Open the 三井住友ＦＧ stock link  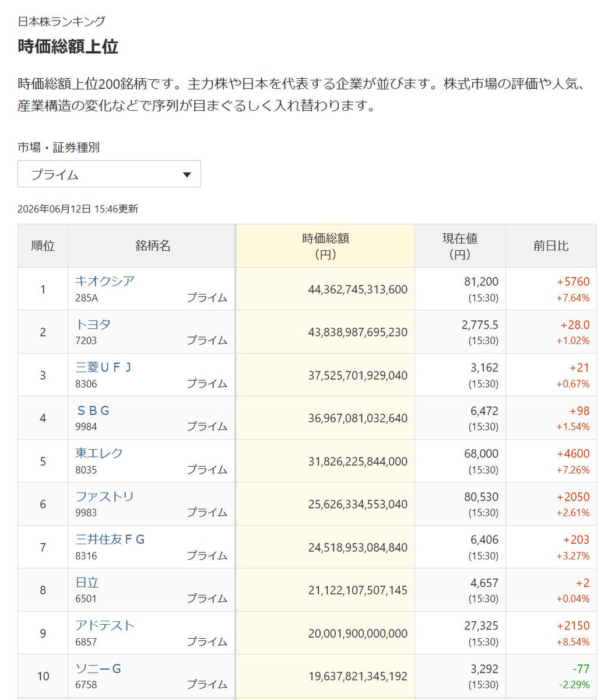110,540
